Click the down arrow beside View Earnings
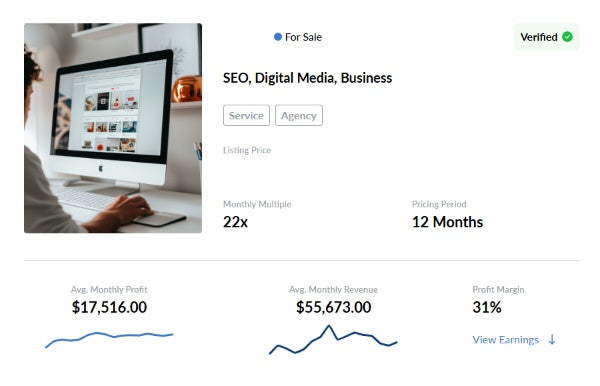 coord(552,339)
